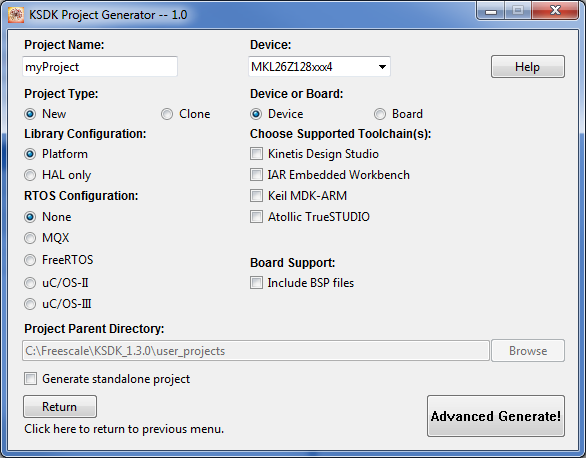Click the Advanced Generate! button
The image size is (586, 458).
[x=496, y=416]
